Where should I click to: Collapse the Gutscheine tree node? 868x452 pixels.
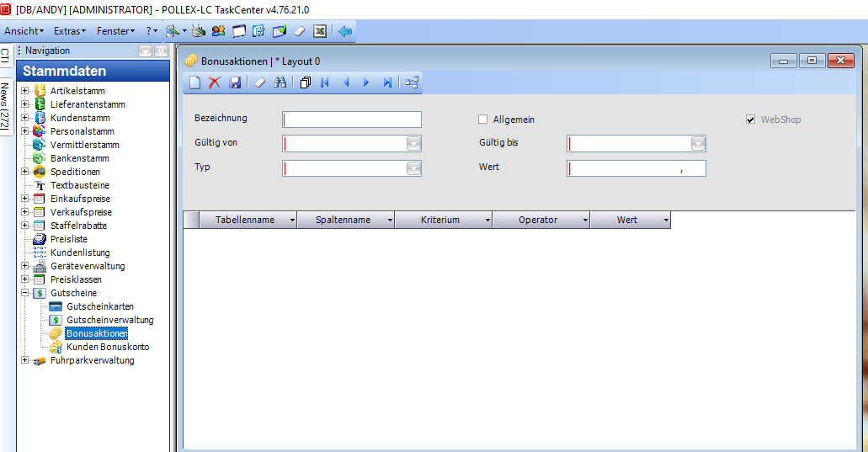point(25,293)
